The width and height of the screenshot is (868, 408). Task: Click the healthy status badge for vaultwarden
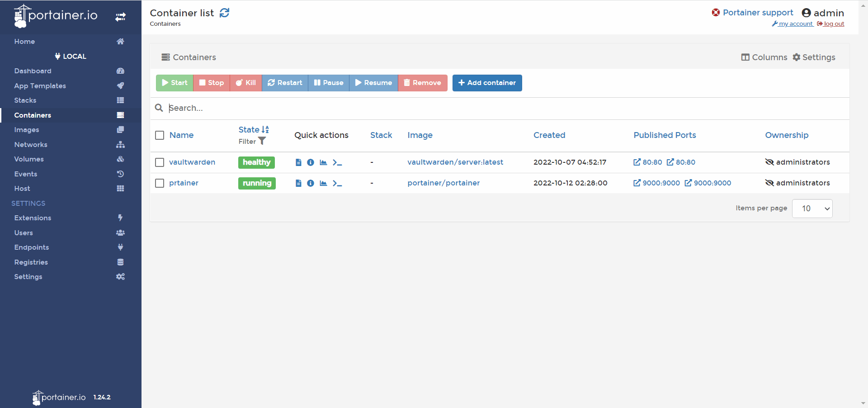click(x=256, y=162)
